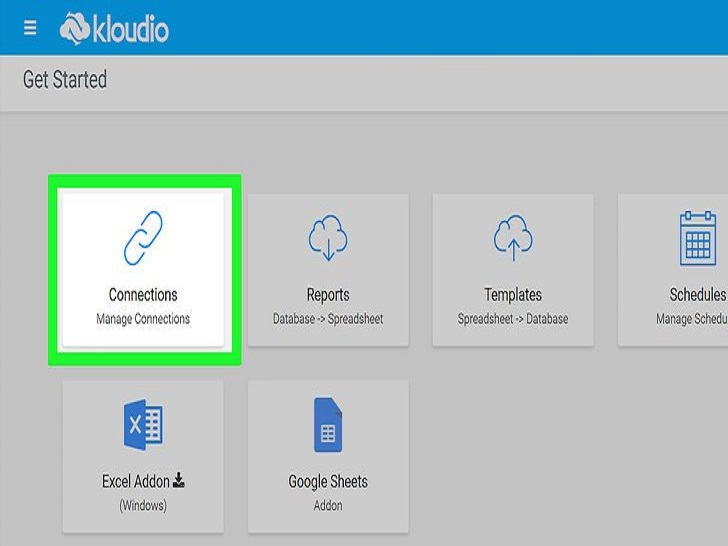The width and height of the screenshot is (728, 546).
Task: Click the cloud upload Templates icon
Action: (x=513, y=239)
